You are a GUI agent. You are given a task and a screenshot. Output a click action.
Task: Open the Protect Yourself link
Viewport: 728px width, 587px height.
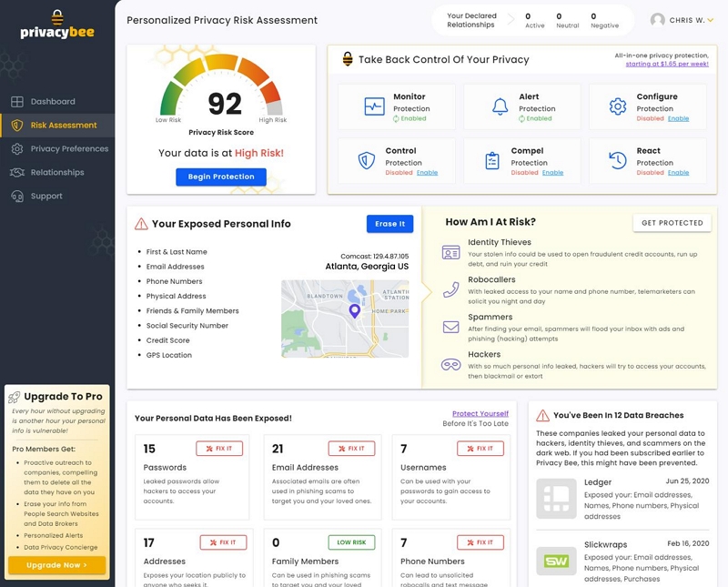point(480,414)
